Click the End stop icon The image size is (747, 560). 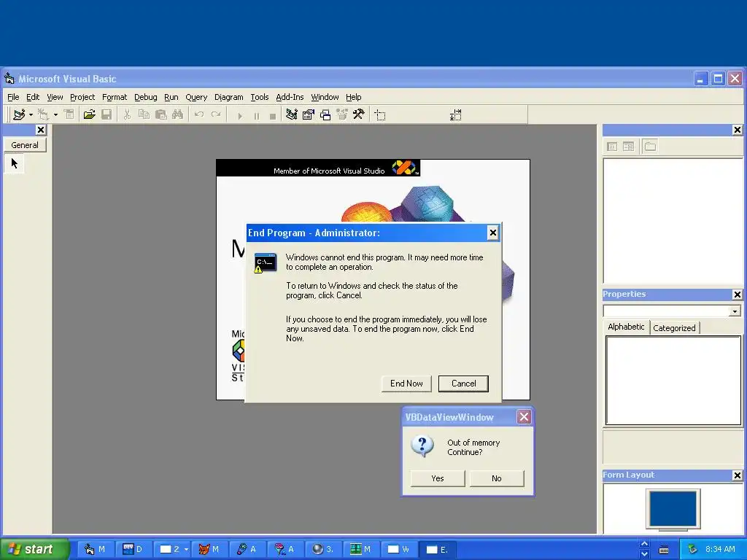click(273, 116)
